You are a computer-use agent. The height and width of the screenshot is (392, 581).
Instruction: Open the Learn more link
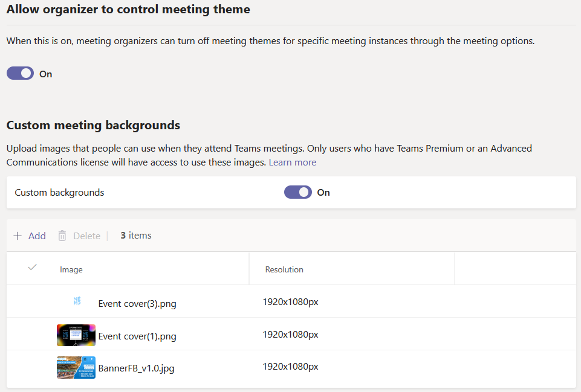click(x=293, y=162)
